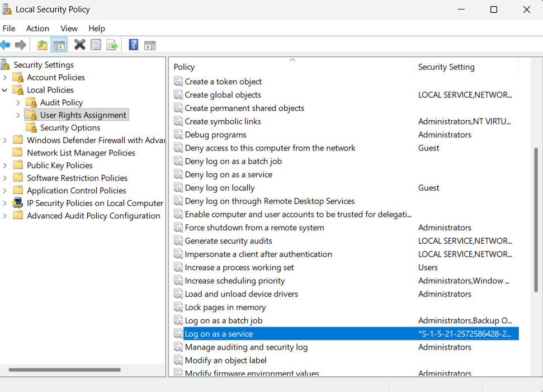Open the Properties toolbar icon
The height and width of the screenshot is (392, 543).
pyautogui.click(x=96, y=45)
